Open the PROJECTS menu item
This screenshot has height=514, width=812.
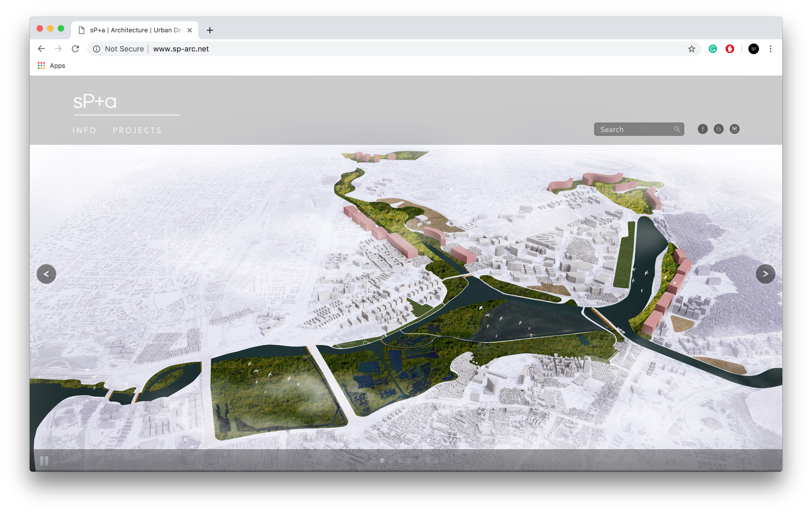click(x=137, y=130)
